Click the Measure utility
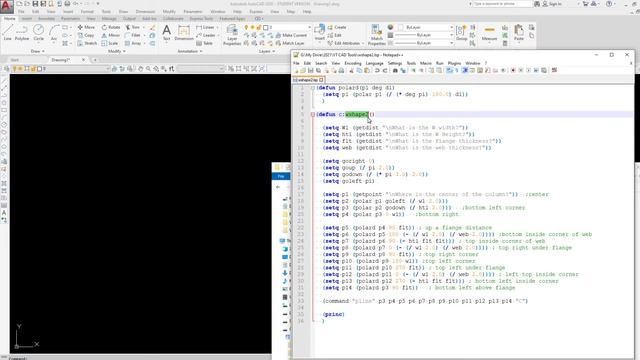The height and width of the screenshot is (360, 640). 489,33
